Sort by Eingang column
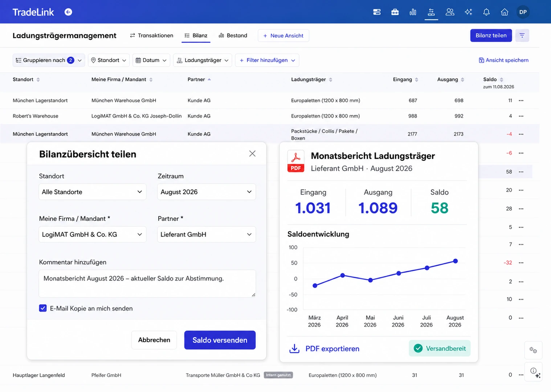Image resolution: width=551 pixels, height=392 pixels. [416, 79]
